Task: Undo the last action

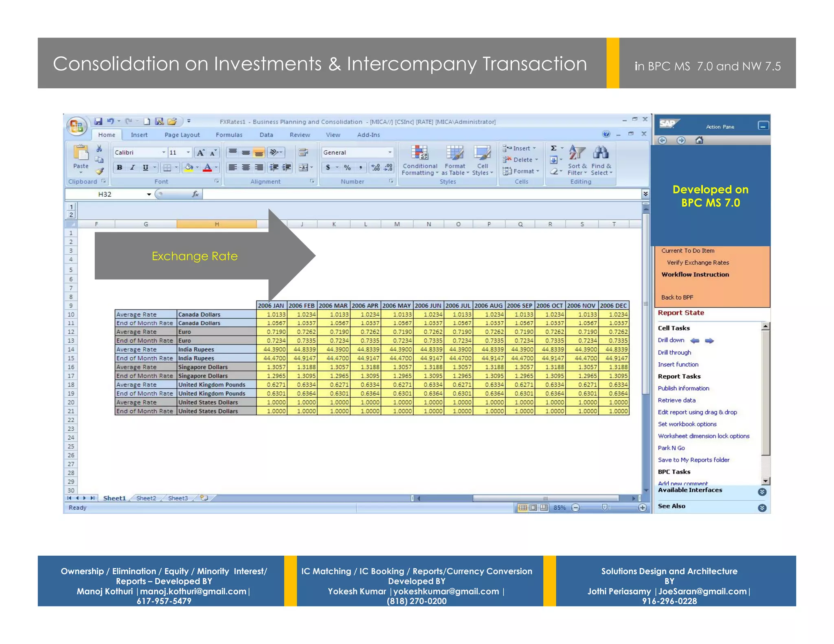Action: 110,121
